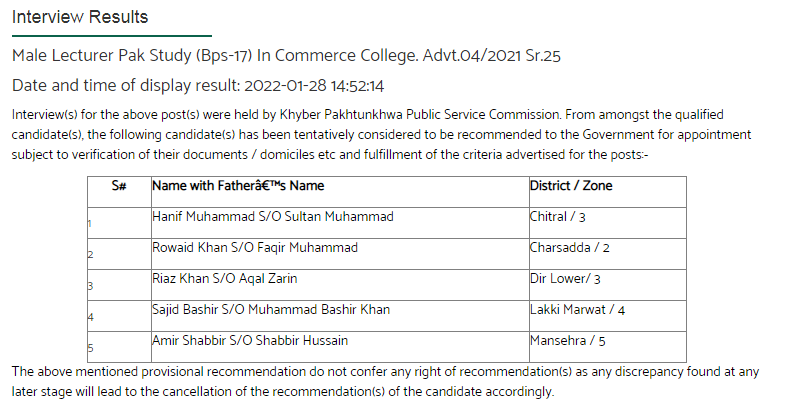Screen dimensions: 786x400
Task: Click the District / Zone column header
Action: point(571,186)
